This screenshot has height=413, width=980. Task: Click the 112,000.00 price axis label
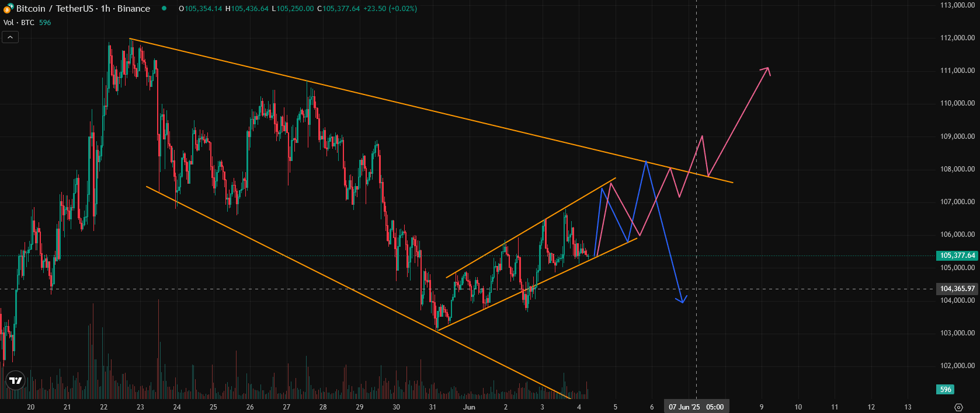tap(957, 38)
